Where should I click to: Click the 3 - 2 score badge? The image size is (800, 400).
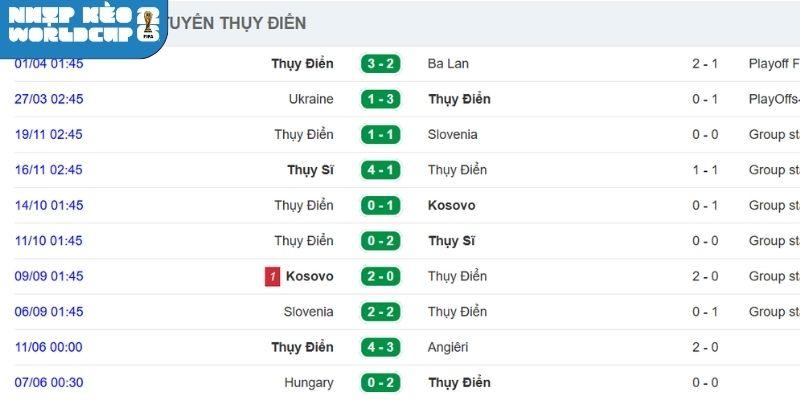click(381, 64)
